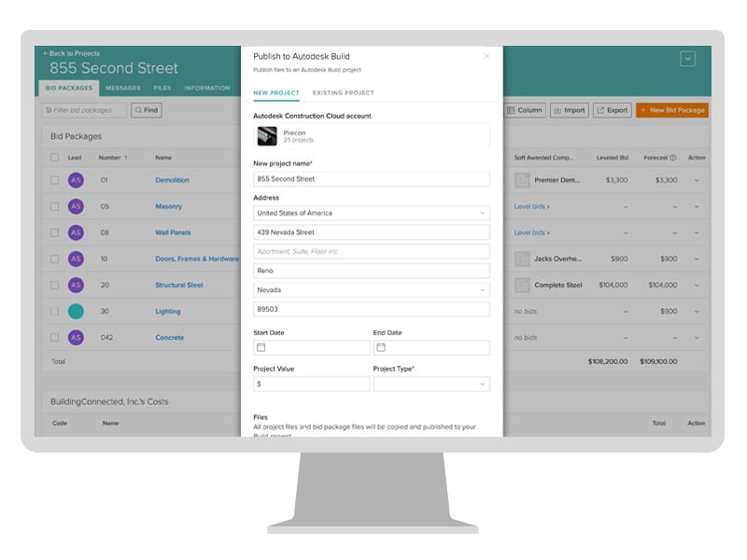Tick the checkbox for Concrete row
The height and width of the screenshot is (560, 747).
coord(54,337)
